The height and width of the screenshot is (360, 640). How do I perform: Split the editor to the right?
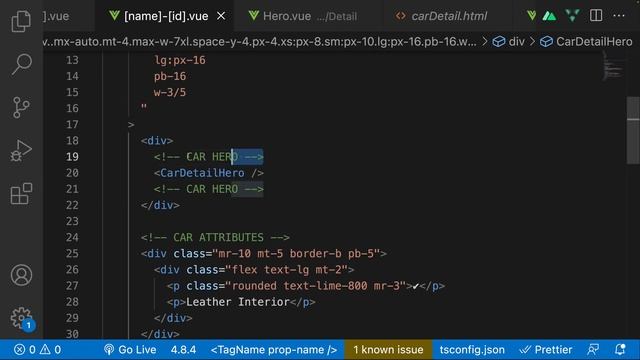(596, 16)
